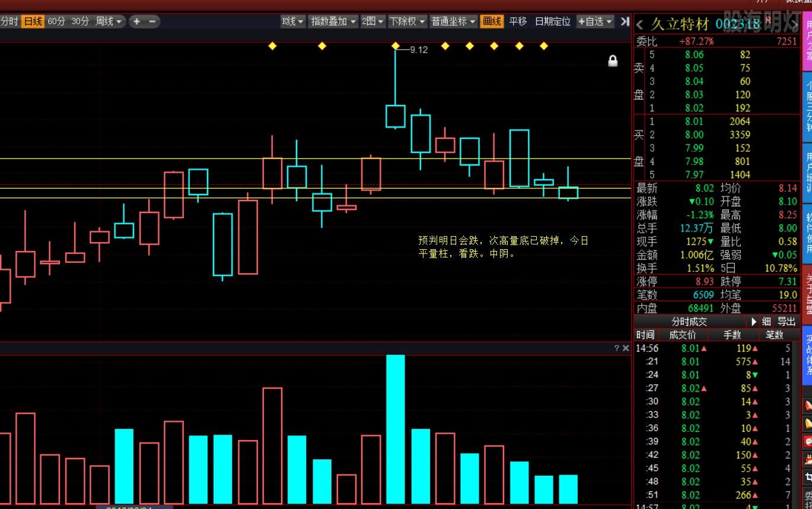Open the 周线 period dropdown

(x=109, y=21)
